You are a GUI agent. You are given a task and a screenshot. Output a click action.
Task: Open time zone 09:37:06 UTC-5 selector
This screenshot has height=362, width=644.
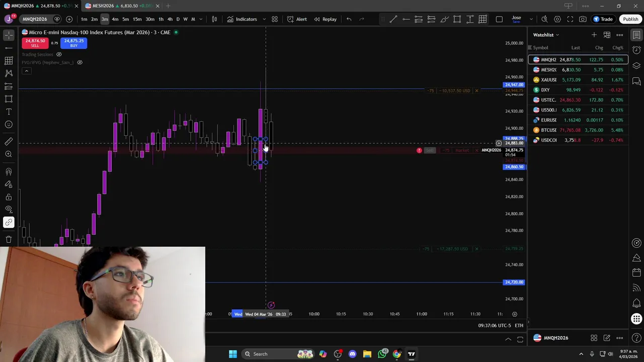pos(495,325)
